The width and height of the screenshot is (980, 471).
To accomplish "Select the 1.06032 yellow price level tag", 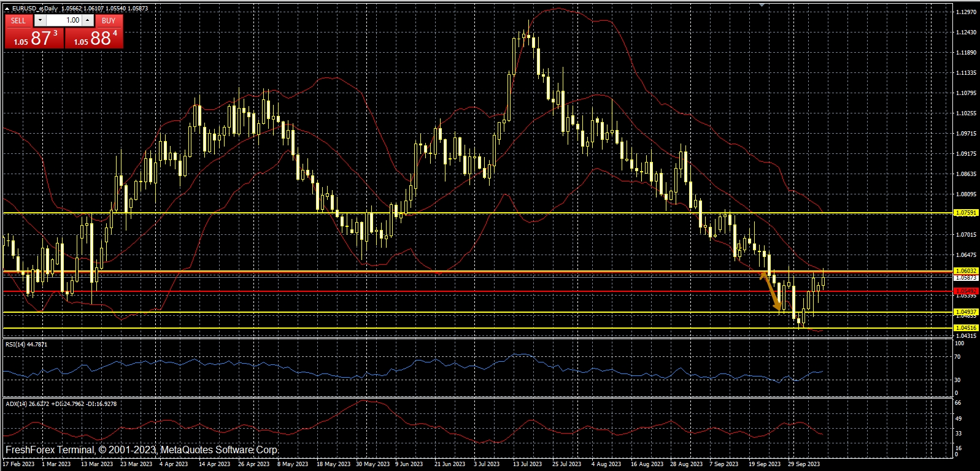I will [x=966, y=270].
